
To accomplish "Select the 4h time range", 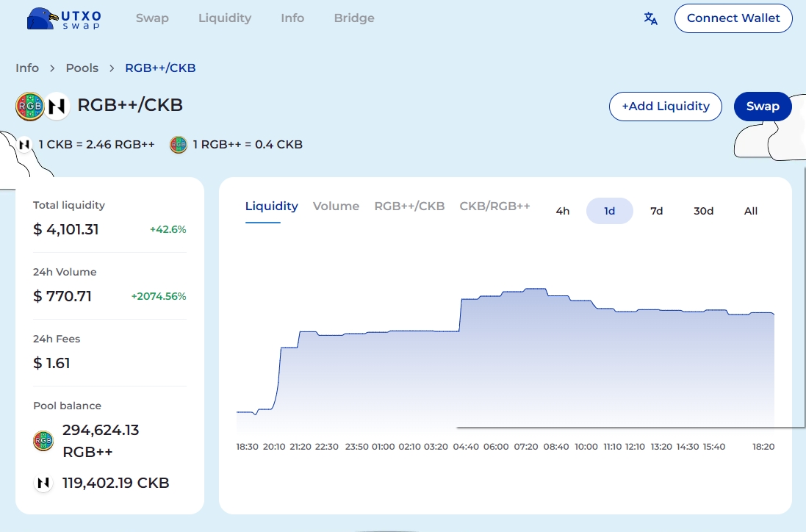I will [x=562, y=211].
